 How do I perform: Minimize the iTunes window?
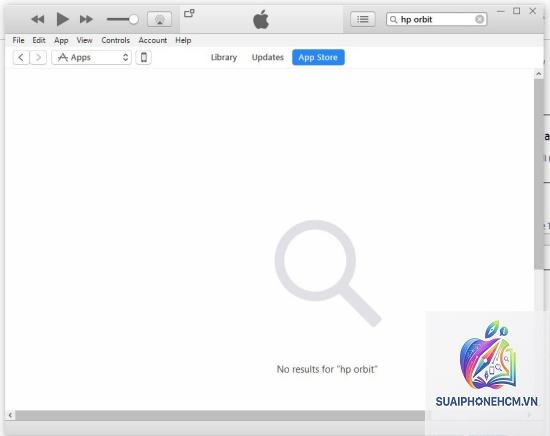click(x=501, y=11)
